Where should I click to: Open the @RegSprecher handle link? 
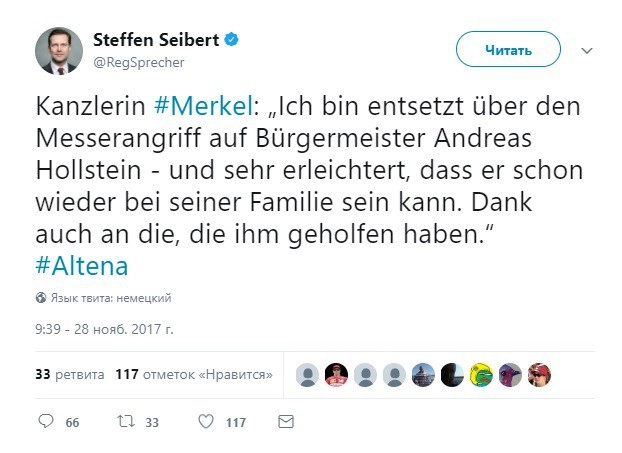(x=138, y=62)
